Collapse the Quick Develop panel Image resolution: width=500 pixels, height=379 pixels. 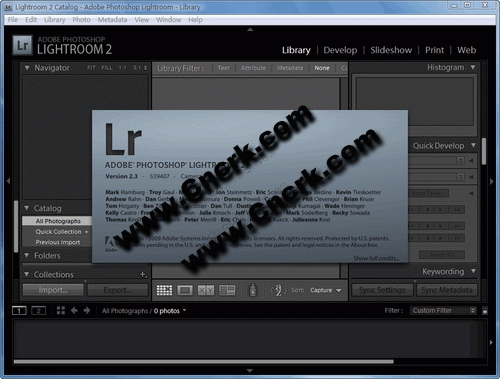[473, 145]
